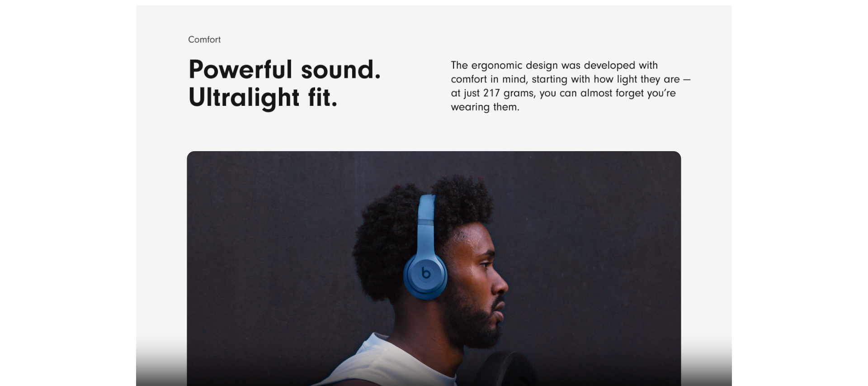Click the 'Ultralight fit.' heading line

click(x=263, y=98)
